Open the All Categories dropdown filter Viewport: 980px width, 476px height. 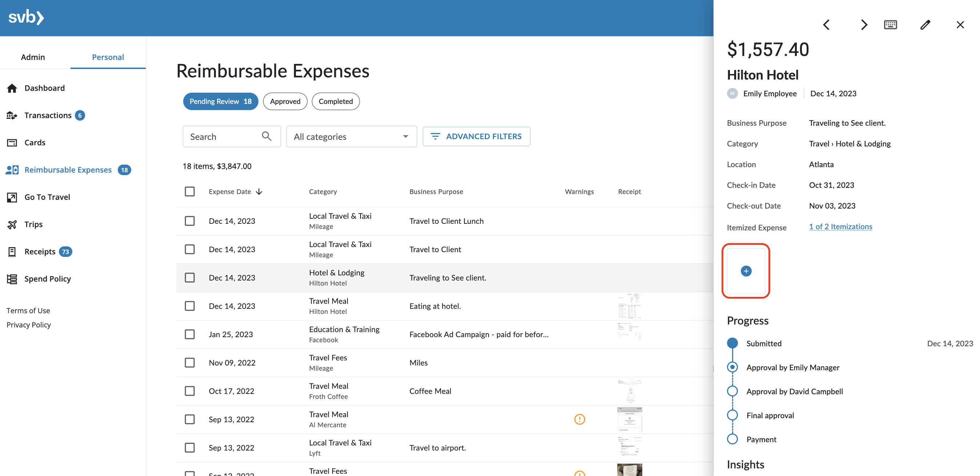351,136
